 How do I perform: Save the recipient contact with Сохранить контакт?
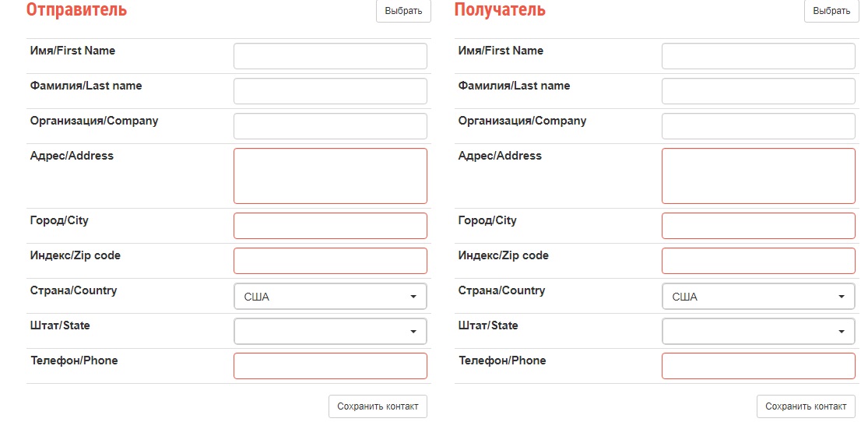click(806, 406)
